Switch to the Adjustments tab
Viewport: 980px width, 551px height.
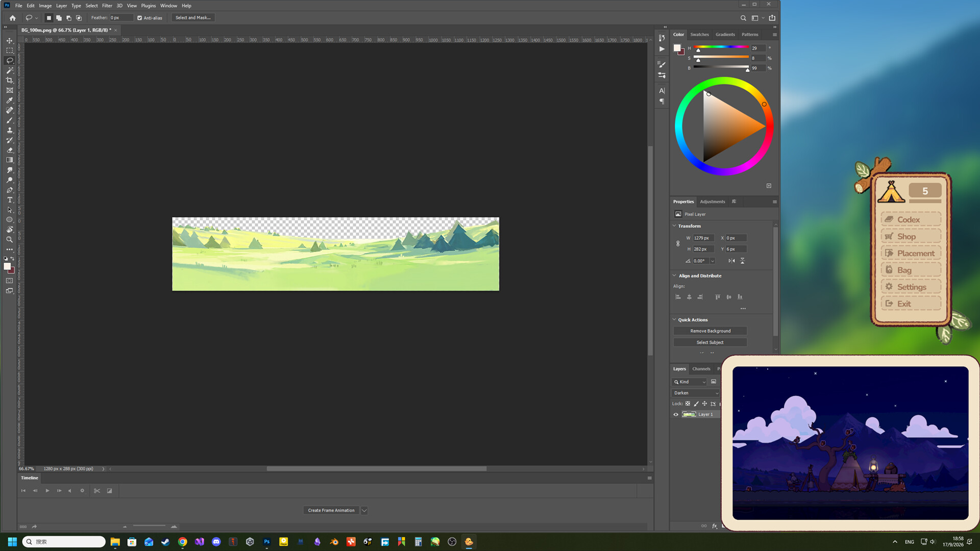click(x=713, y=202)
